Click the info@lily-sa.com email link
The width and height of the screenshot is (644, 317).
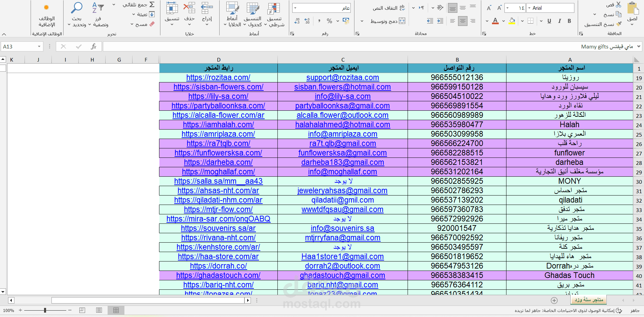tap(343, 96)
